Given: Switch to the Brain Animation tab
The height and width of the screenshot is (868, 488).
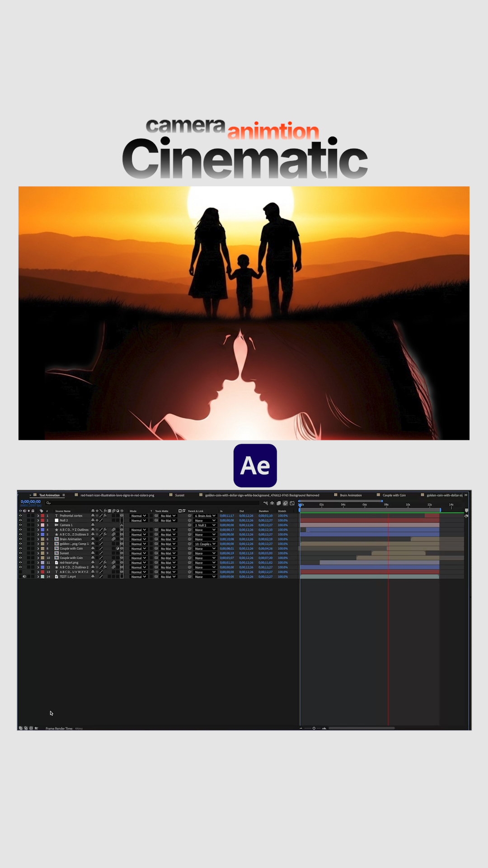Looking at the screenshot, I should (351, 495).
